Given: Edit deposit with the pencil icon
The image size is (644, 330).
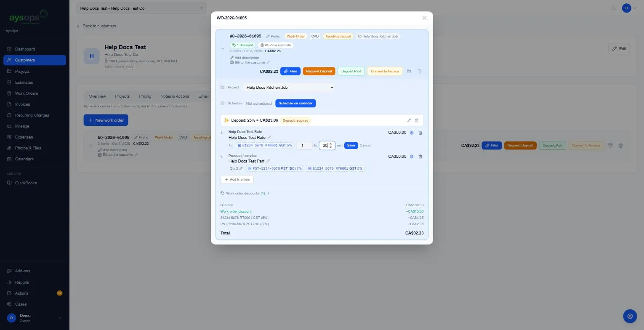Looking at the screenshot, I should 409,120.
